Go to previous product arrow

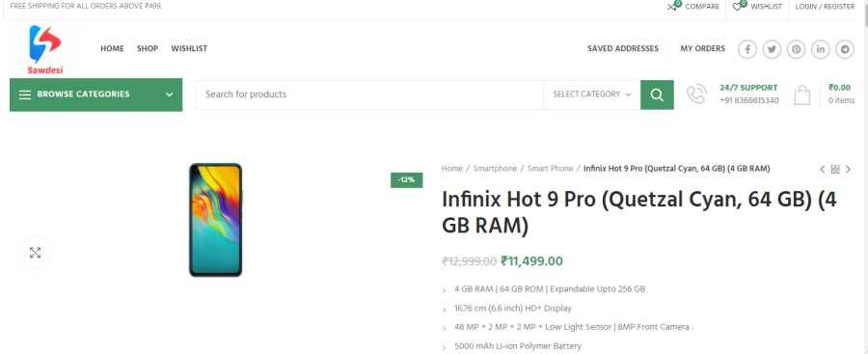pos(823,169)
